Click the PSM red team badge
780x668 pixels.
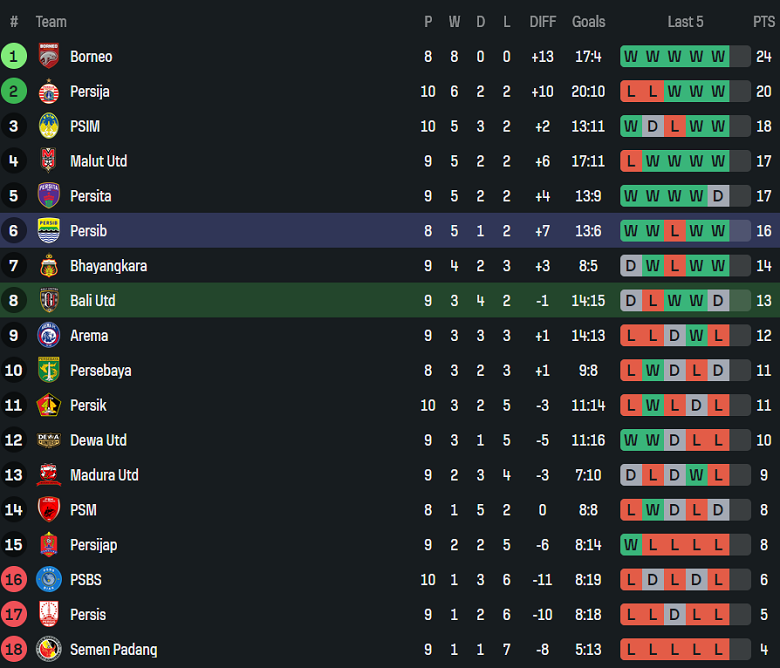pyautogui.click(x=49, y=510)
